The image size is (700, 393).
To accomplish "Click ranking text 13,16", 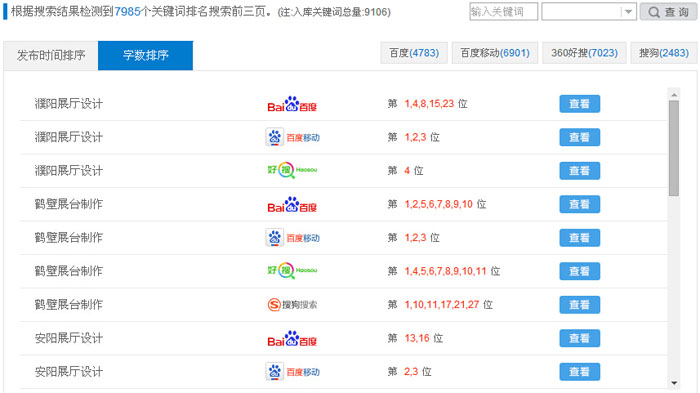I will (417, 338).
